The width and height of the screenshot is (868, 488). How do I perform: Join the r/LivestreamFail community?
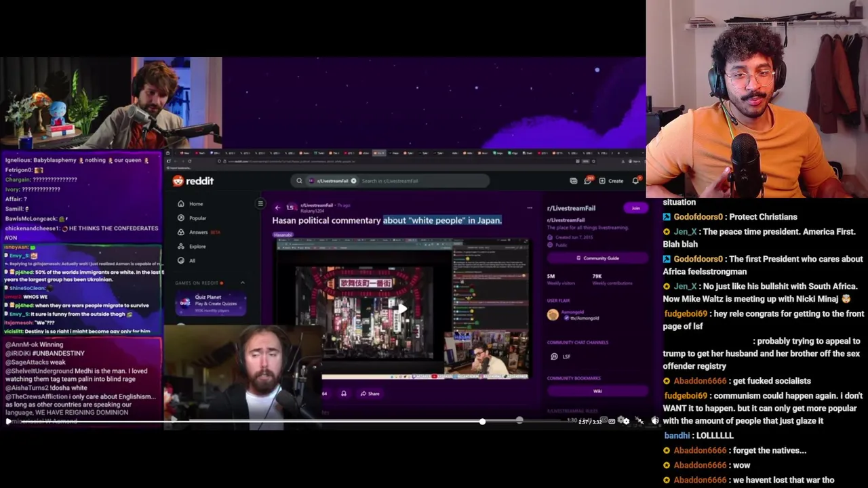[635, 208]
